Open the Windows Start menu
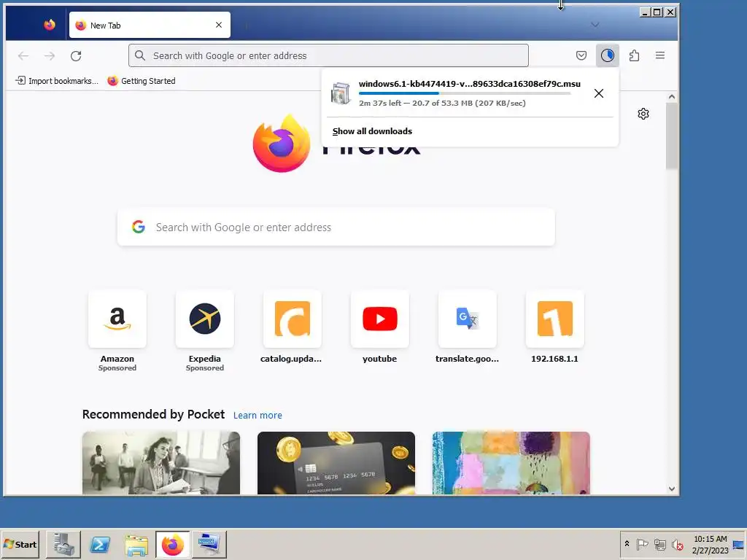 20,544
